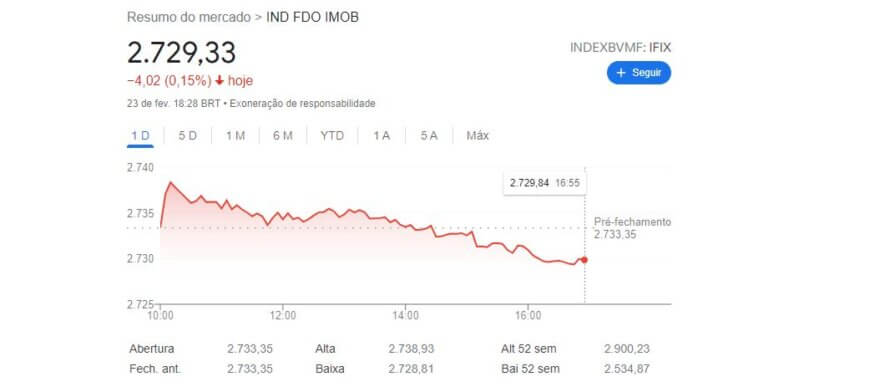Image resolution: width=895 pixels, height=392 pixels.
Task: Select the 1 D time range tab
Action: (140, 136)
